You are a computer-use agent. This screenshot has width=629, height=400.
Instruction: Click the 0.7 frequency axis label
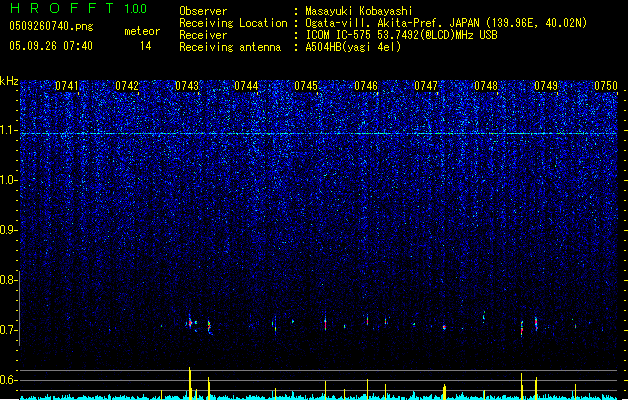(x=8, y=330)
